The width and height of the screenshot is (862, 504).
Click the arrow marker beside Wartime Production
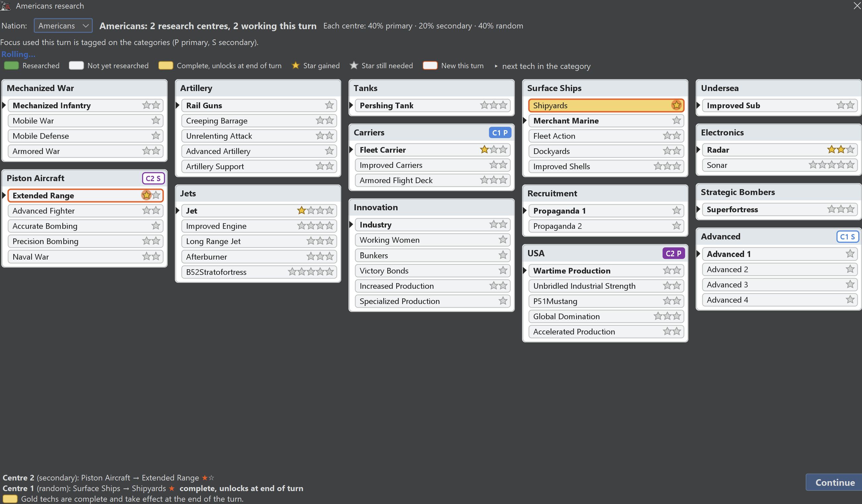(x=525, y=271)
